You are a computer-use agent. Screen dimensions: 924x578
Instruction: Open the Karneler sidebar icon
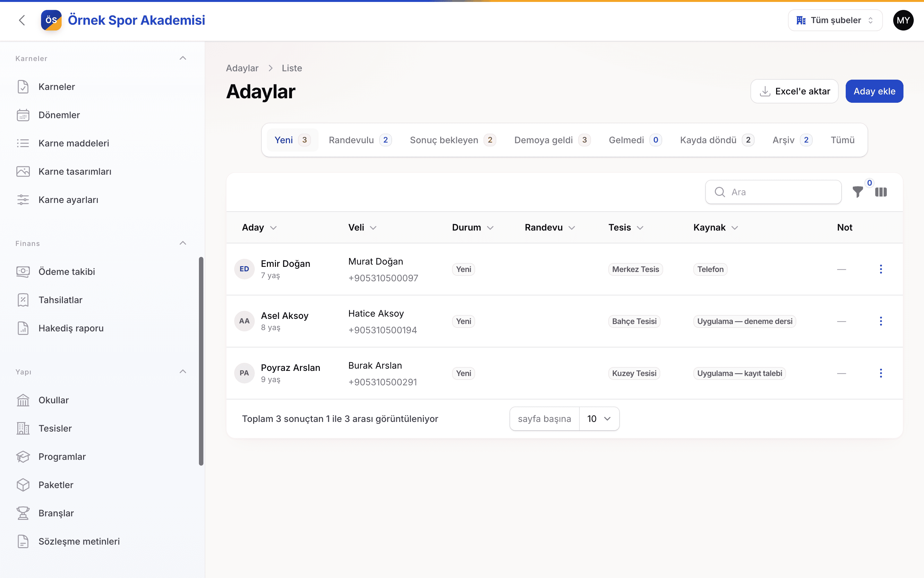23,87
